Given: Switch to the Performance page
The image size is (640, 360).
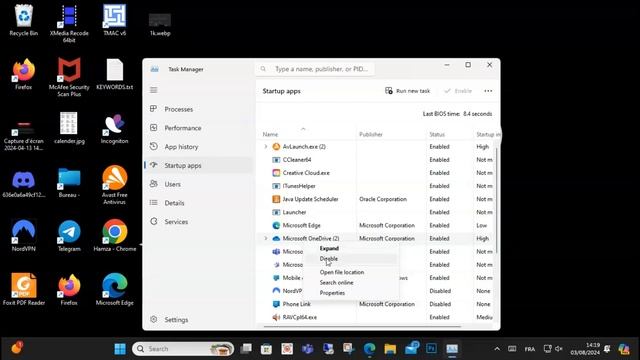Looking at the screenshot, I should (199, 128).
